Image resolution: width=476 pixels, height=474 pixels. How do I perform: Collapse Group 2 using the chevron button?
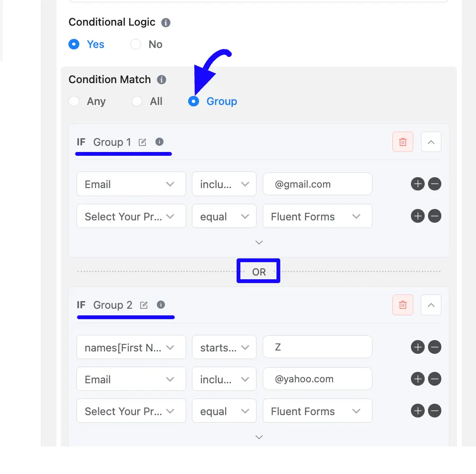click(431, 304)
